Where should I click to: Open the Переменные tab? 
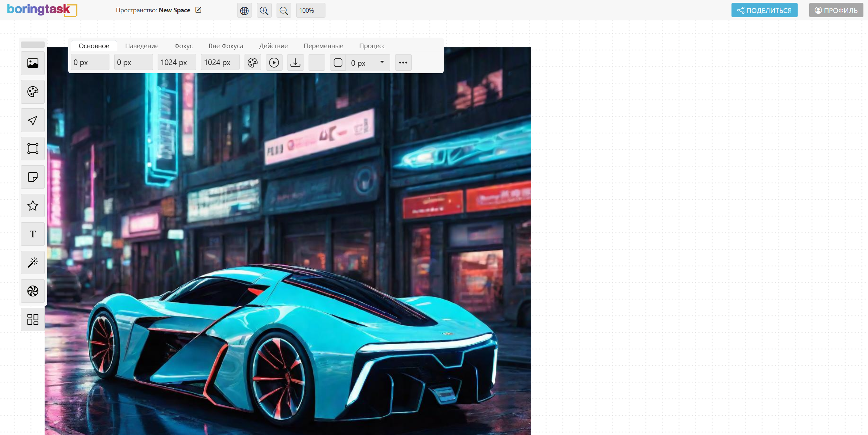pos(323,46)
